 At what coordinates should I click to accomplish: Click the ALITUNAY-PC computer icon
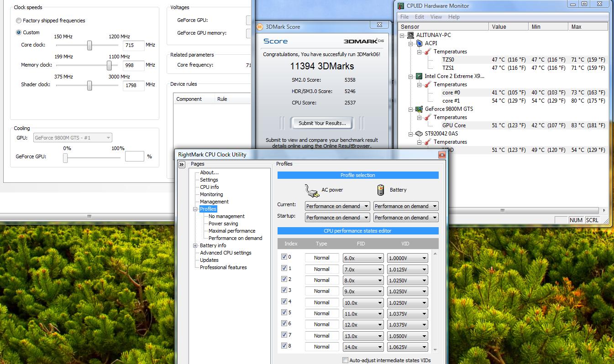pos(410,35)
